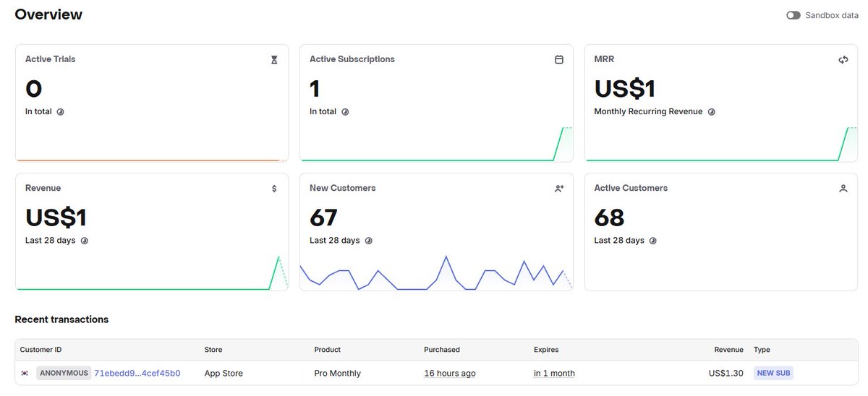Viewport: 868px width, 396px height.
Task: Click the New Customers line chart
Action: 436,272
